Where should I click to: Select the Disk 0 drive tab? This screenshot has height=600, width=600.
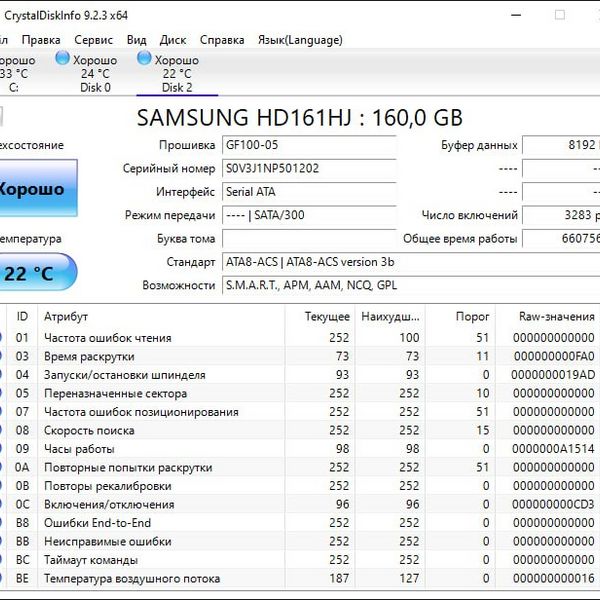[x=95, y=73]
